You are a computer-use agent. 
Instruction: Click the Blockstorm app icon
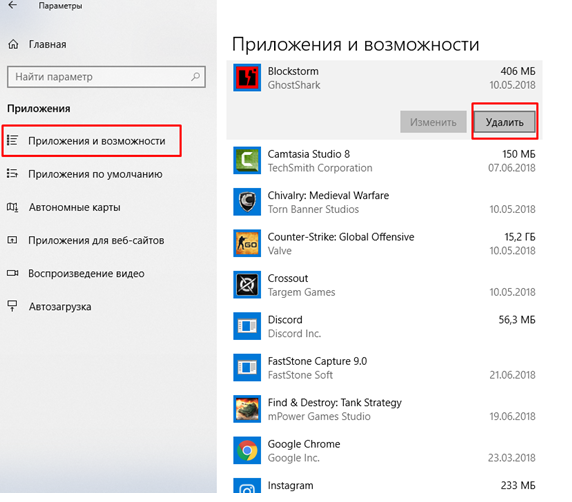(247, 78)
